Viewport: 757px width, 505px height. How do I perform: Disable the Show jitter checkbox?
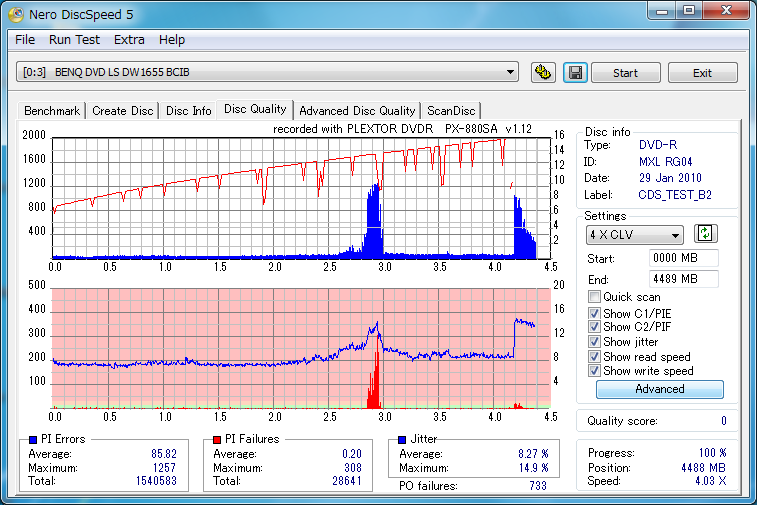pyautogui.click(x=595, y=342)
